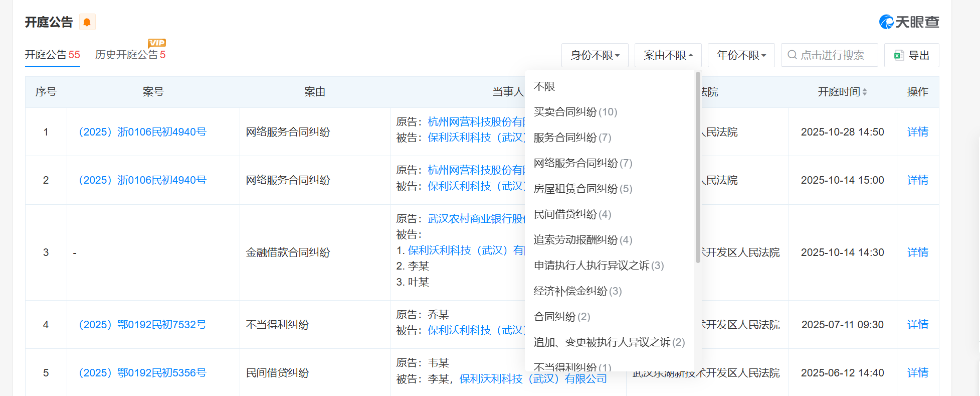This screenshot has height=396, width=980.
Task: Choose 追索劳动报酬纠纷 (4) option
Action: 582,240
